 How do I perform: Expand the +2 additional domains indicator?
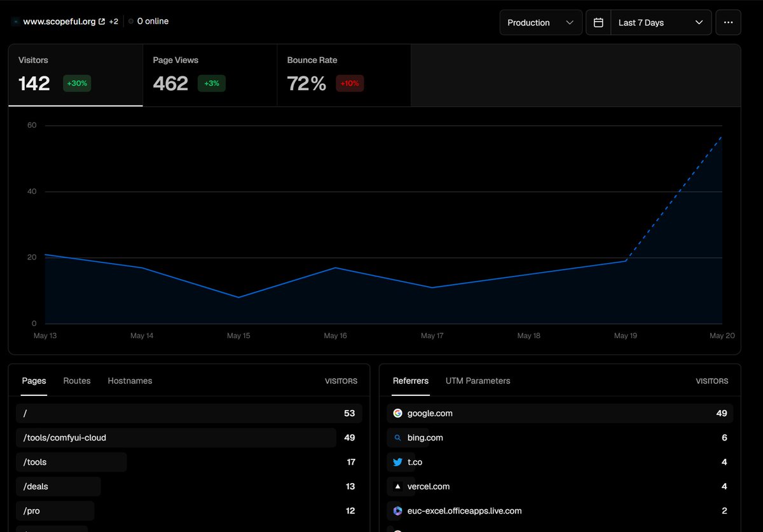tap(113, 22)
